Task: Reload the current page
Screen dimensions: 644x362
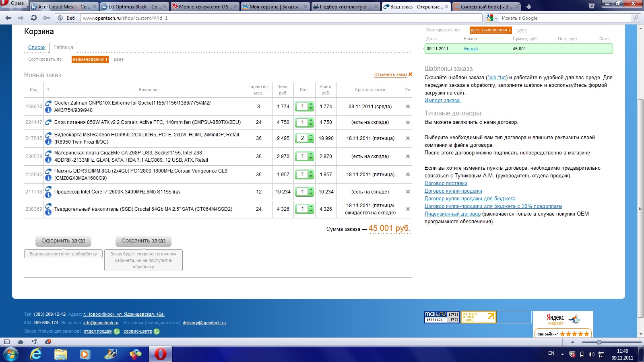Action: [34, 18]
